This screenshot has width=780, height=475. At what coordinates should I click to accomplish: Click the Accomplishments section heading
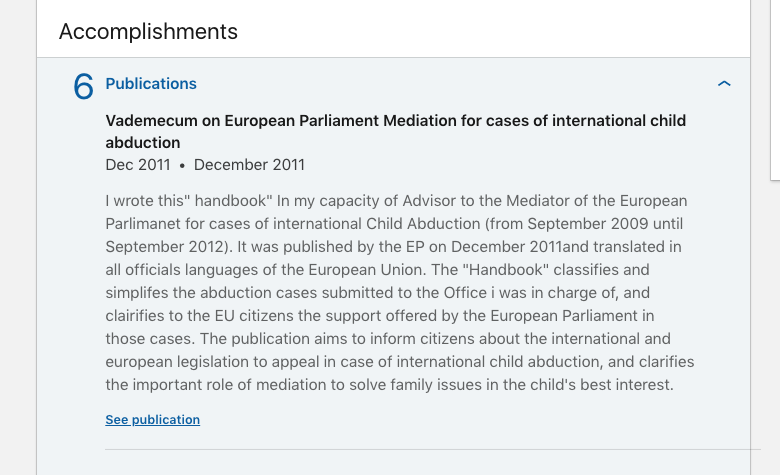(x=148, y=31)
